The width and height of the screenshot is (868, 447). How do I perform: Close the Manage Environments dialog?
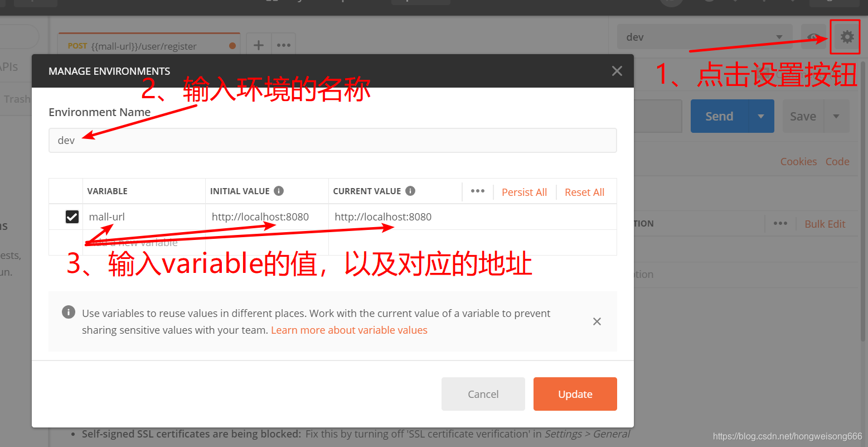[x=617, y=71]
